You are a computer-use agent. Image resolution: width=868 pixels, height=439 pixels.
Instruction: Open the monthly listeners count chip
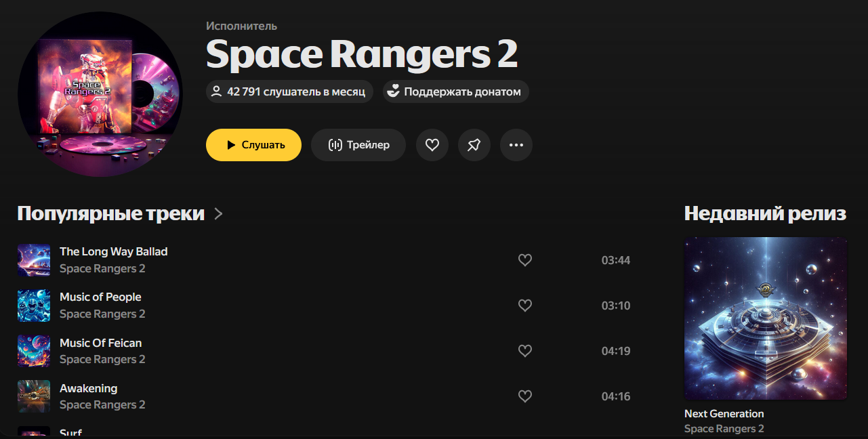pyautogui.click(x=289, y=91)
